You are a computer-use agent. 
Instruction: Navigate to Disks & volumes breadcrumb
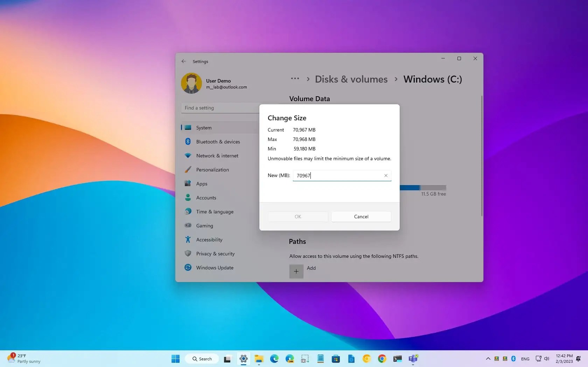pyautogui.click(x=351, y=79)
